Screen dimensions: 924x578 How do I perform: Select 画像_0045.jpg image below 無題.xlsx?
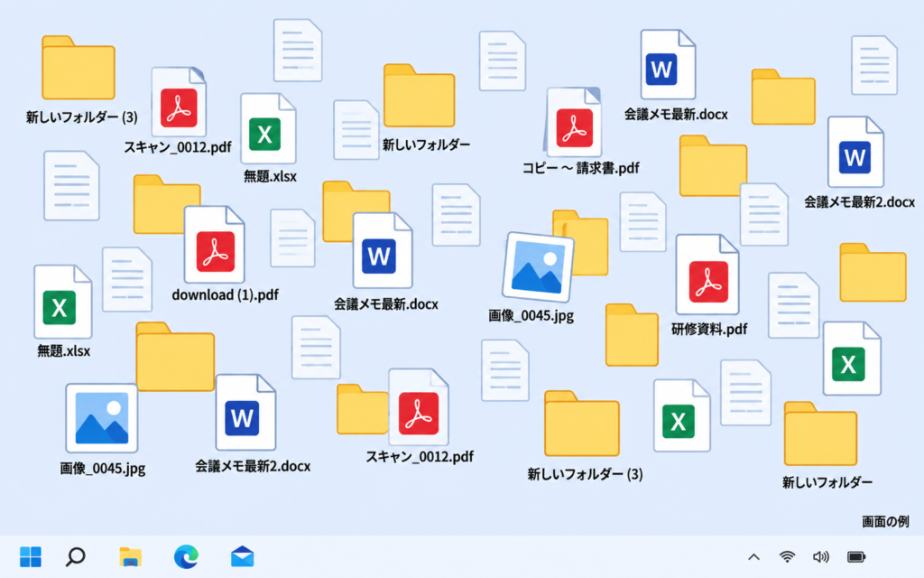[x=102, y=418]
